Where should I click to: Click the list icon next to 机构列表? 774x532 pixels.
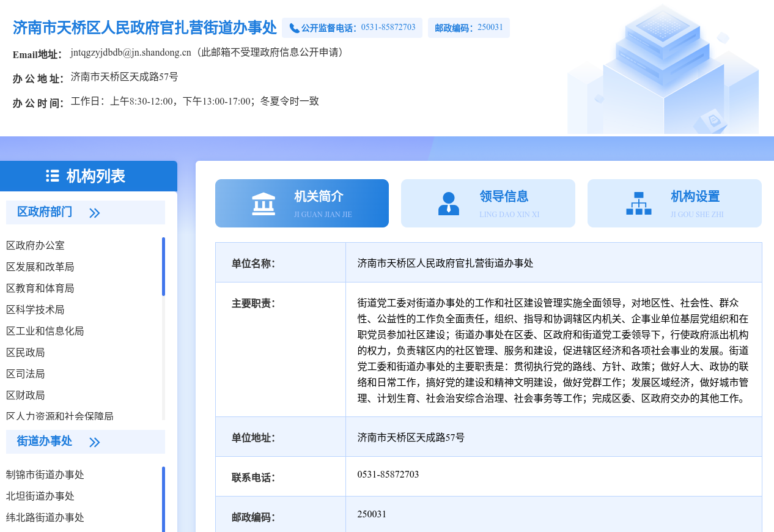pyautogui.click(x=53, y=176)
